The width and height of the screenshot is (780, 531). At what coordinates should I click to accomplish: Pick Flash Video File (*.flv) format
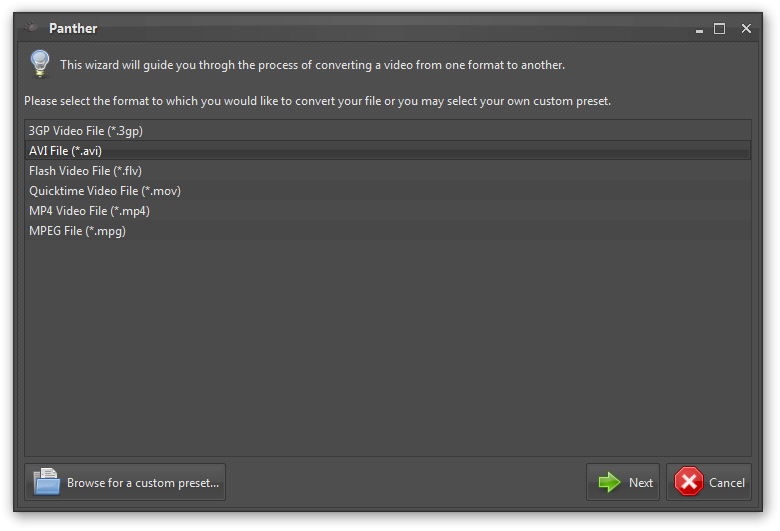(x=85, y=171)
